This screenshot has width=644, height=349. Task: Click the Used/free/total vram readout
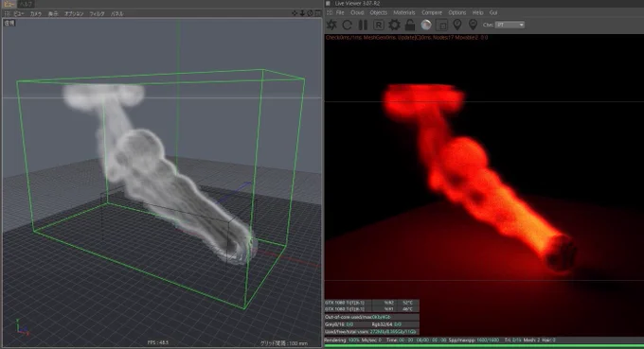click(x=371, y=332)
